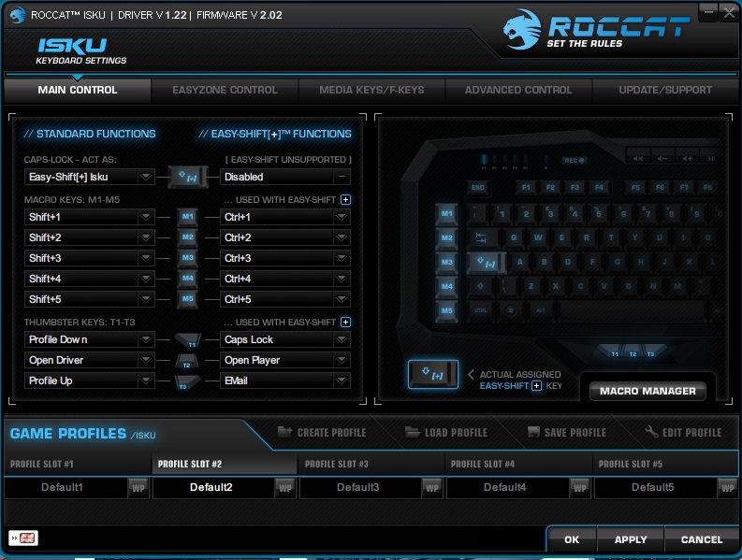Click the Roccat logo in title bar
The height and width of the screenshot is (560, 742).
coord(18,15)
